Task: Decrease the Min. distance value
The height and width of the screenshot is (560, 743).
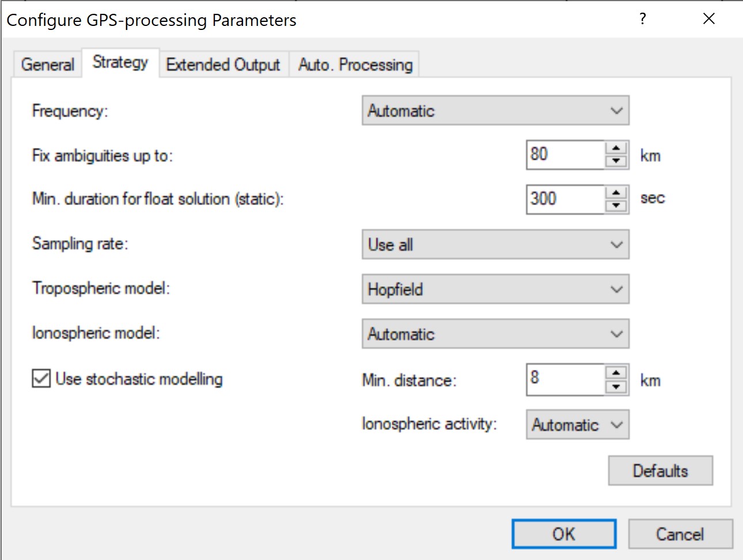Action: [x=616, y=387]
